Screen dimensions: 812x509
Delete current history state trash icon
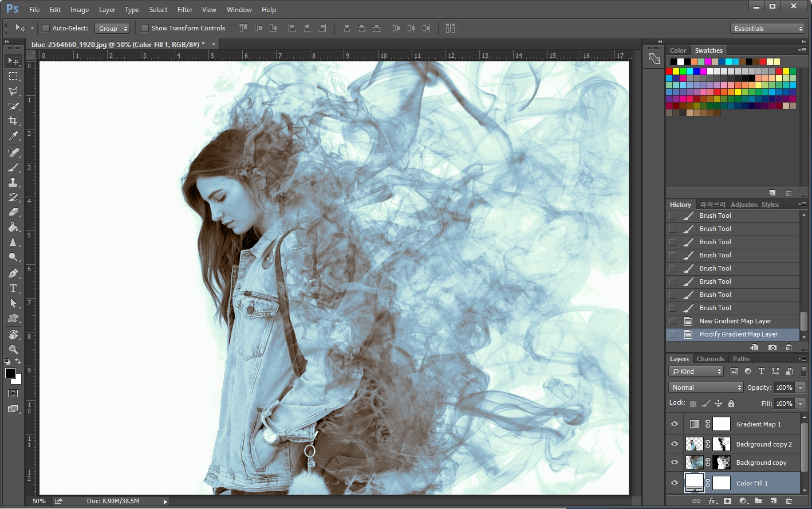point(789,347)
